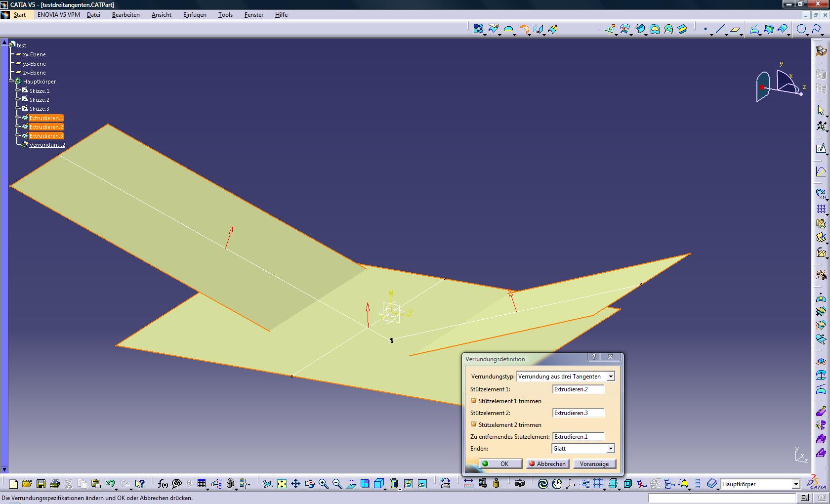This screenshot has width=830, height=504.
Task: Open the Enden dropdown showing Glatt
Action: [x=611, y=449]
